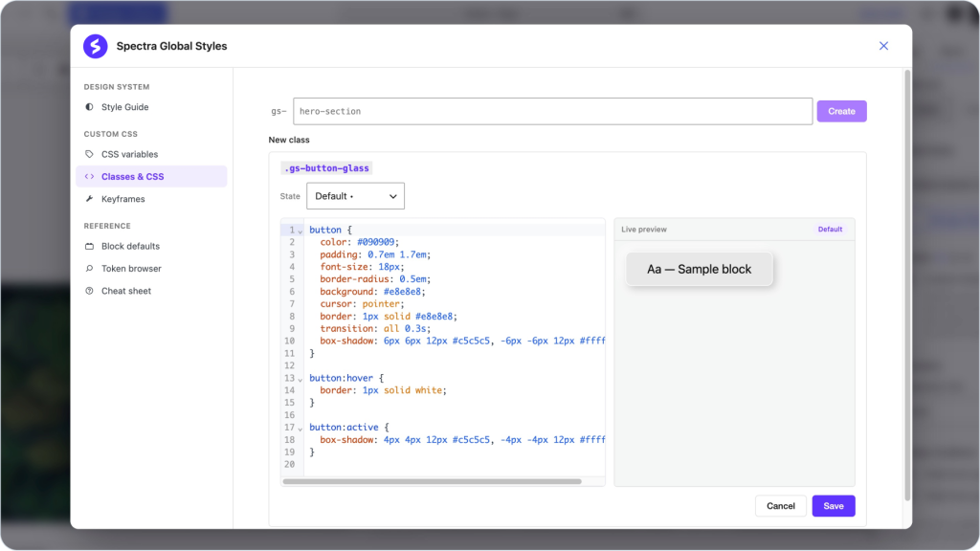Click the padding value 0.7em 1.7em
This screenshot has width=980, height=551.
(x=397, y=254)
